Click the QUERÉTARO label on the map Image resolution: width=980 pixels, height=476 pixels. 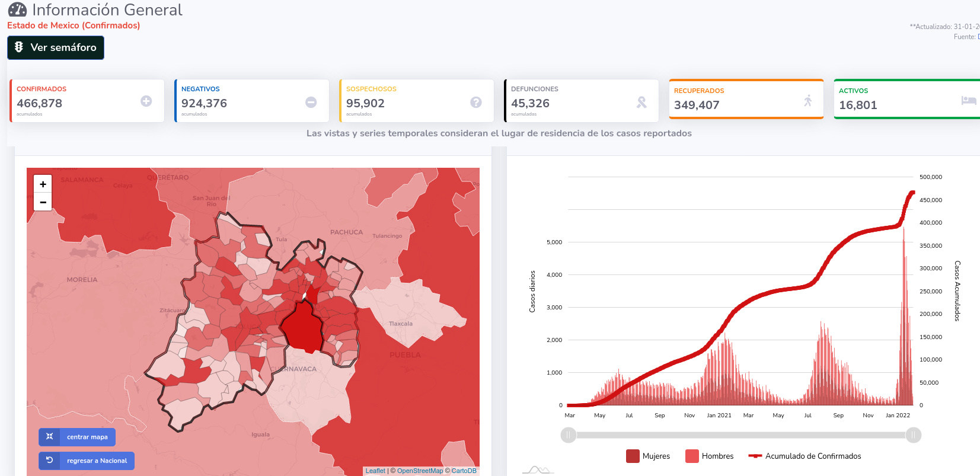point(168,178)
